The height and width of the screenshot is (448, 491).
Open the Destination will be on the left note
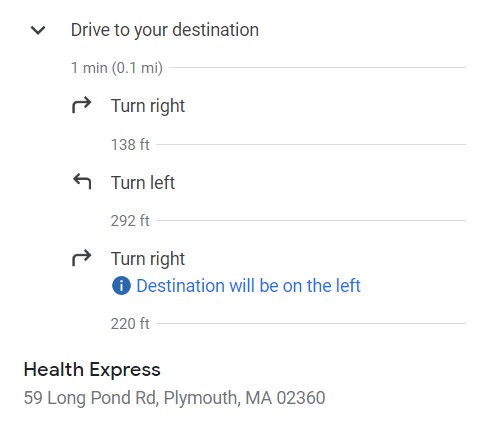(x=249, y=286)
